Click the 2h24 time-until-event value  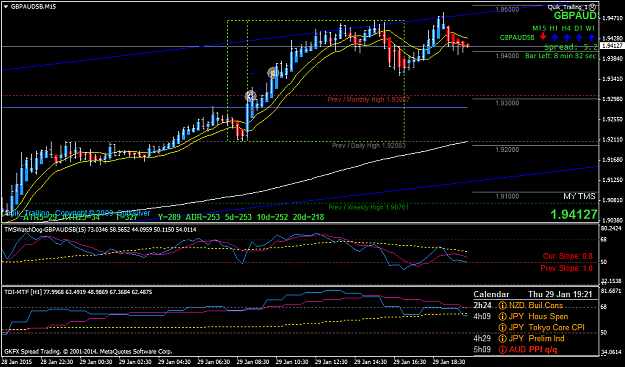pyautogui.click(x=482, y=306)
